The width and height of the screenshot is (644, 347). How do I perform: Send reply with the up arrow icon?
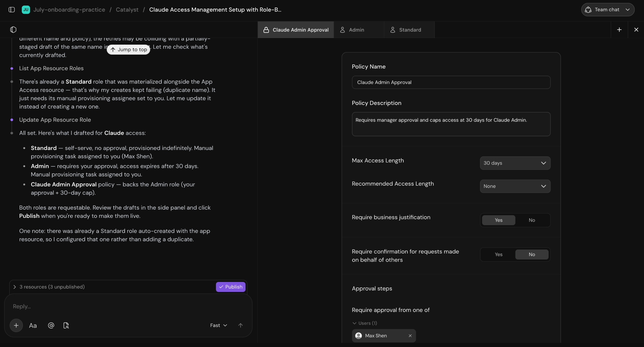point(241,325)
